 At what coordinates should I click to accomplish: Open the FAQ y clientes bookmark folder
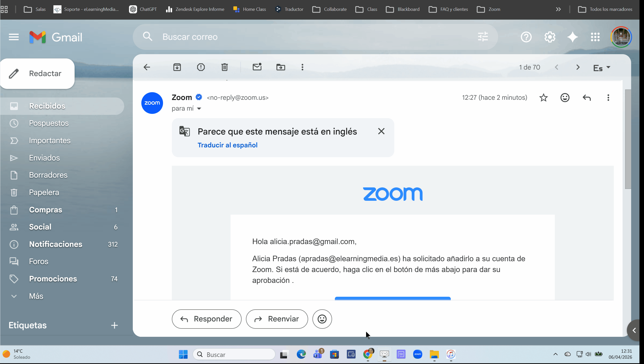pos(448,9)
